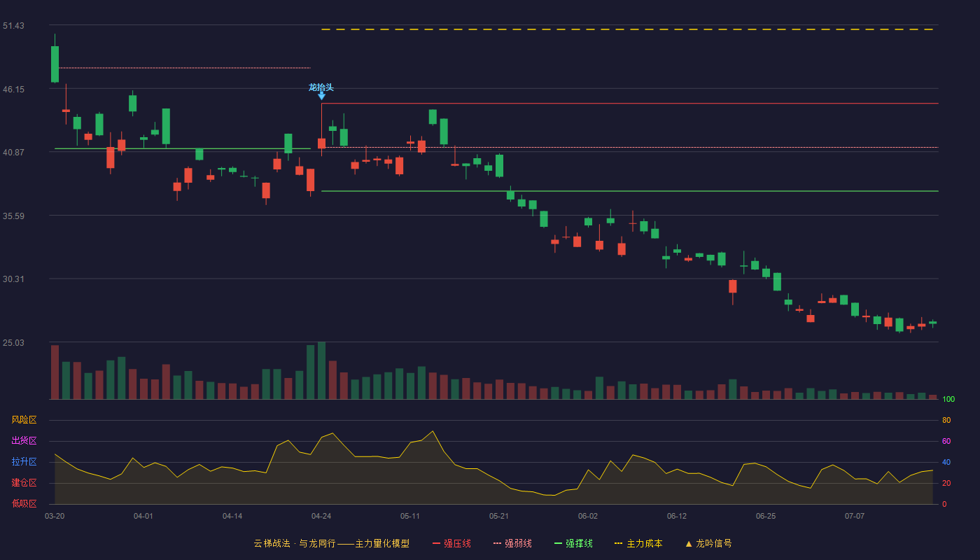Toggle the 强压线 legend entry
Image resolution: width=980 pixels, height=560 pixels.
coord(451,543)
